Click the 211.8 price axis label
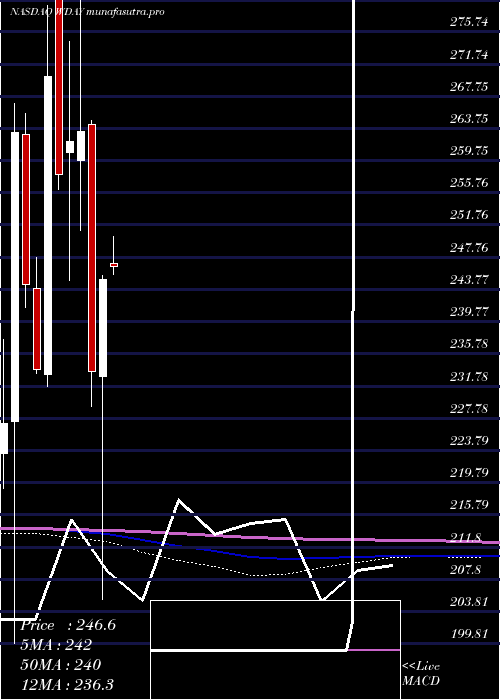 point(466,537)
